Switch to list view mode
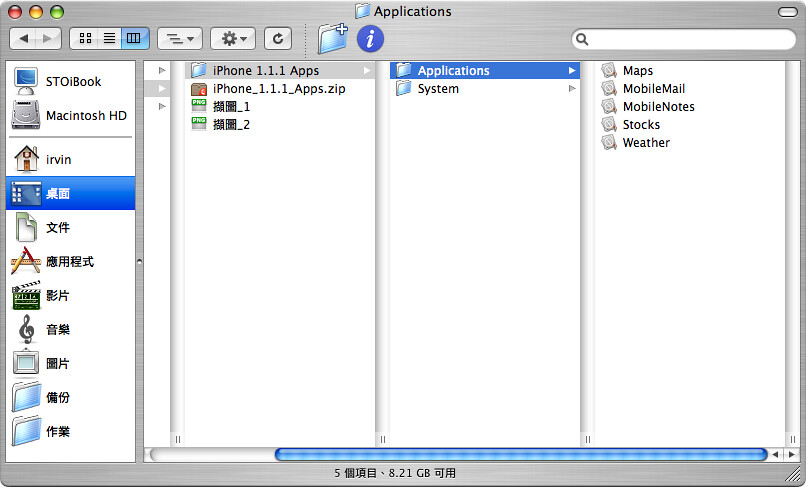Viewport: 806px width, 487px height. 110,38
